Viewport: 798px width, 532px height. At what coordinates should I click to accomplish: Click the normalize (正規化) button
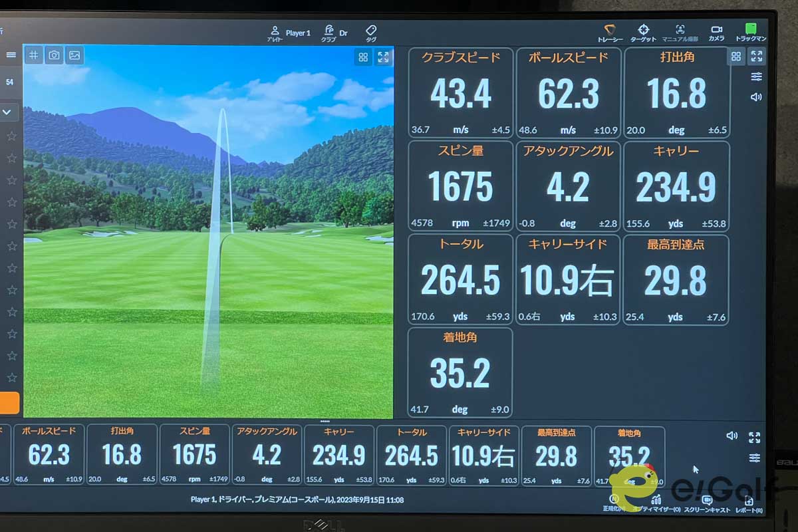[614, 503]
